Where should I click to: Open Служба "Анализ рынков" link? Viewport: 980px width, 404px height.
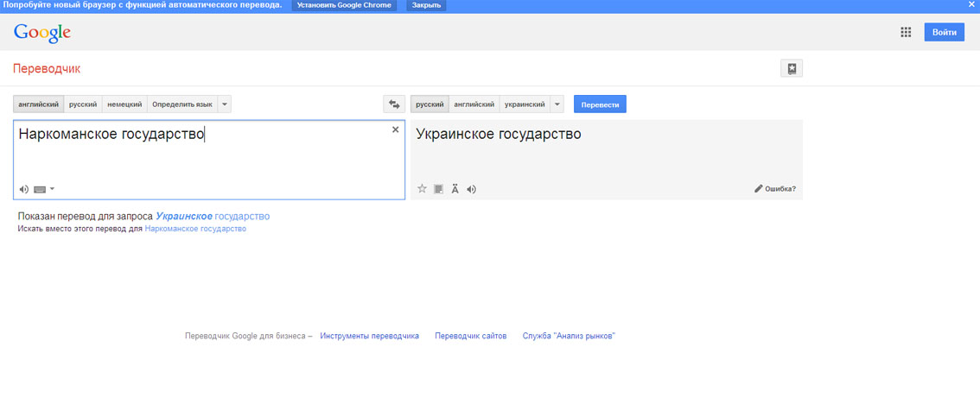coord(569,336)
